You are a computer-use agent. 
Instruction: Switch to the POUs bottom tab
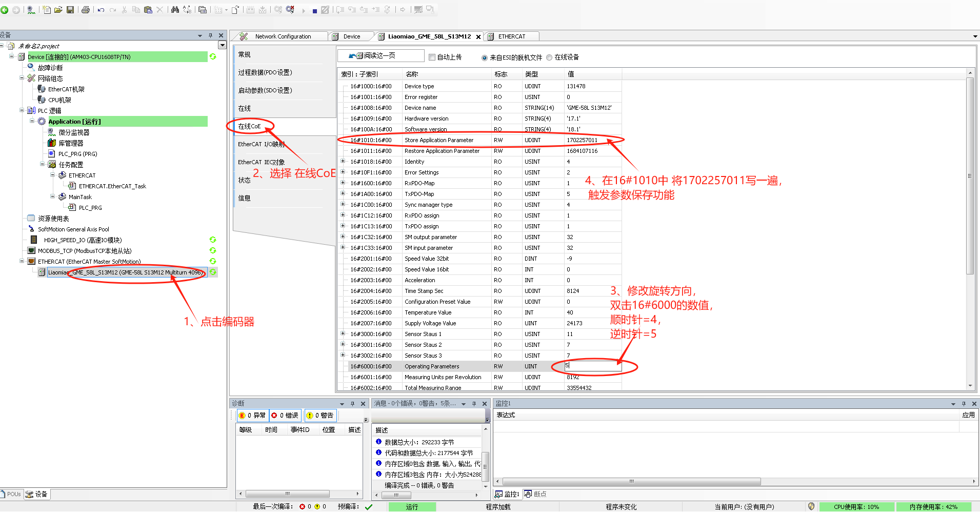pos(11,494)
